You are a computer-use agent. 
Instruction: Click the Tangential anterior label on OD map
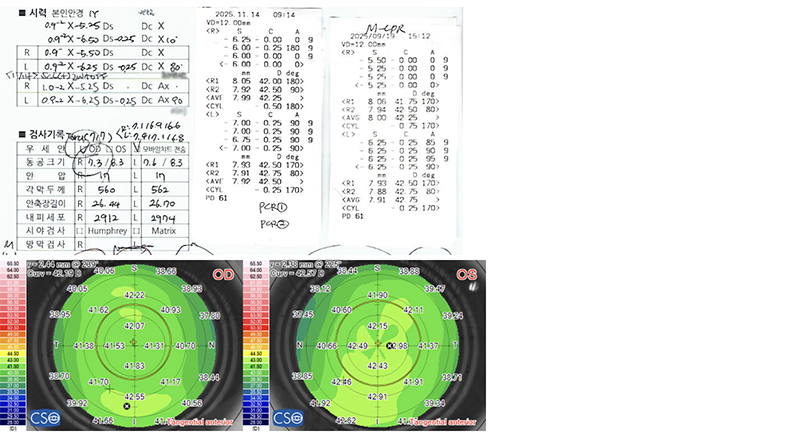(x=199, y=422)
